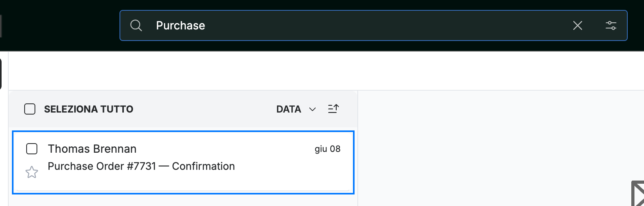The height and width of the screenshot is (206, 644).
Task: Reverse sort order with the ascending sort icon
Action: (333, 109)
